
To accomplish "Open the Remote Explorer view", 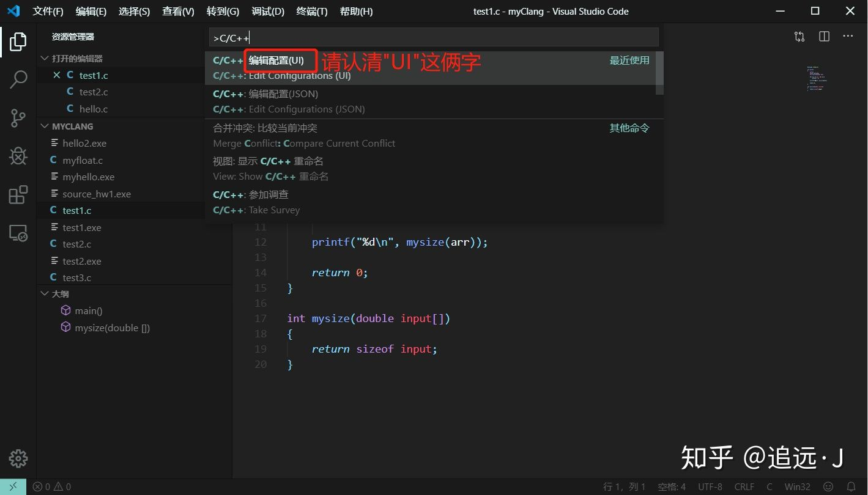I will click(18, 233).
